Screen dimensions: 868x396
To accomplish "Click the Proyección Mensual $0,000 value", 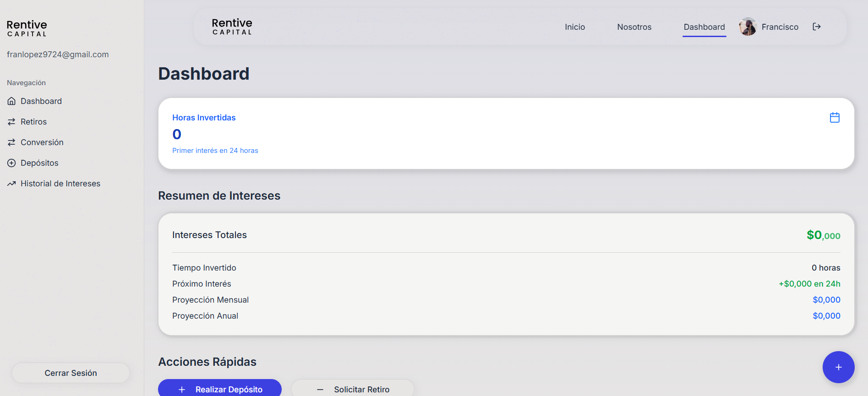I will [826, 300].
